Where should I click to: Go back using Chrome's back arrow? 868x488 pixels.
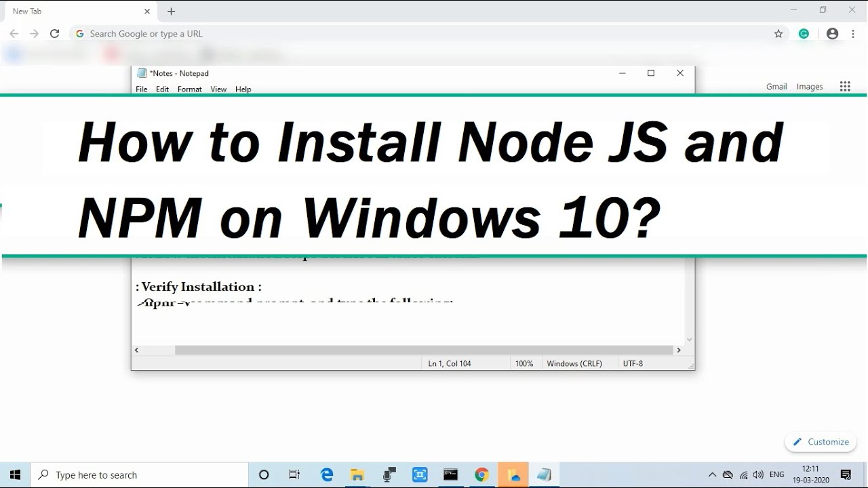point(14,34)
